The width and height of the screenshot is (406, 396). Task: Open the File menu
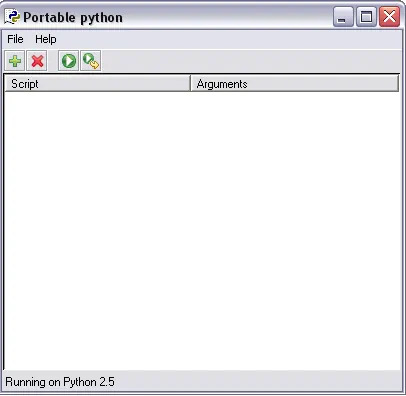(15, 39)
